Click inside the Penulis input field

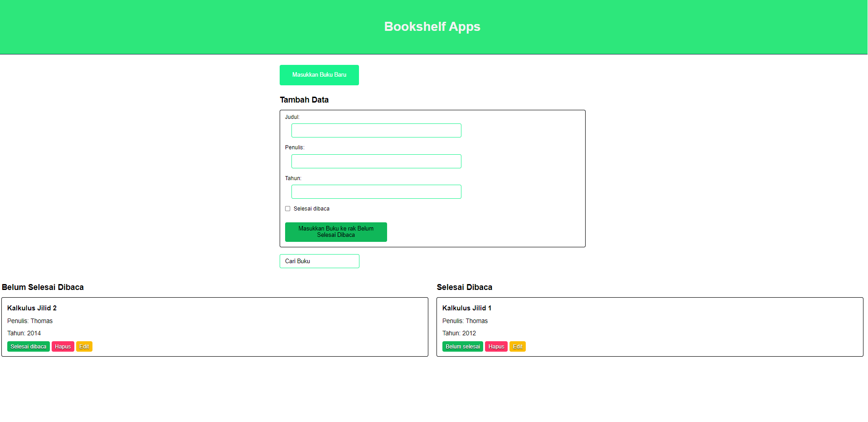coord(376,161)
